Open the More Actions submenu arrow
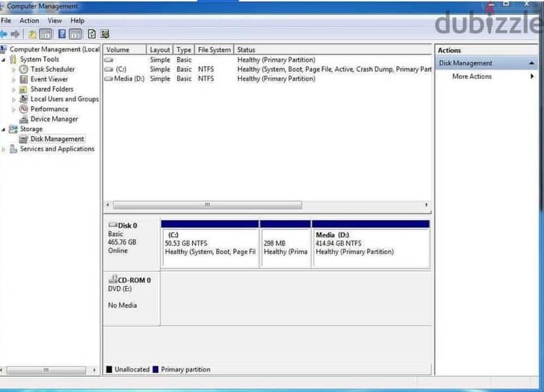The height and width of the screenshot is (392, 544). (x=532, y=76)
